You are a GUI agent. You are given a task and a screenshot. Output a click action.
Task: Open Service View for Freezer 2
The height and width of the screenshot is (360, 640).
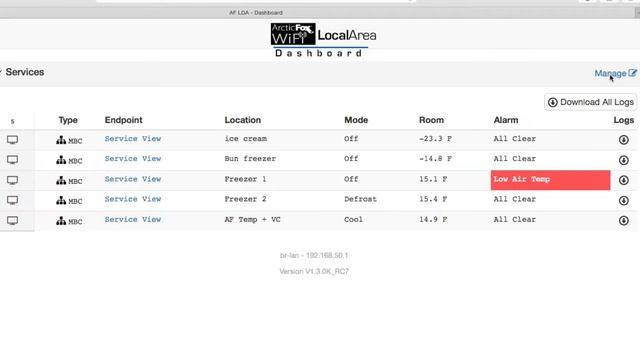[x=133, y=199]
